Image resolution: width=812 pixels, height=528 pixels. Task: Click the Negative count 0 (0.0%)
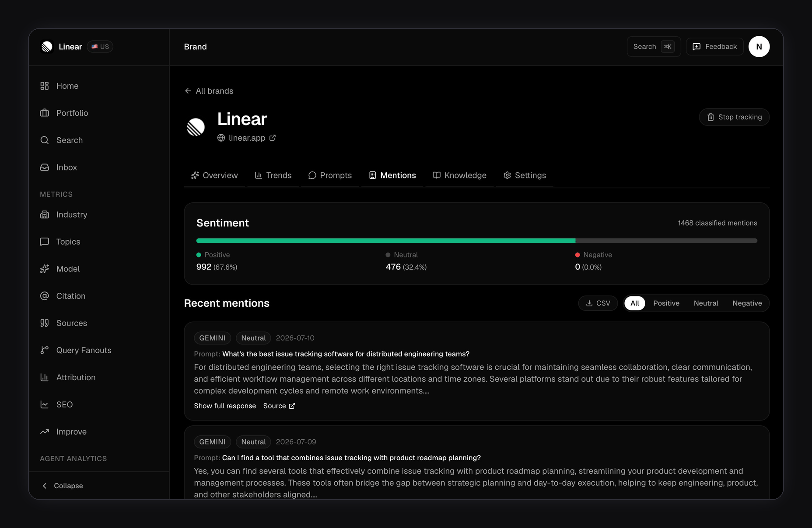[588, 267]
